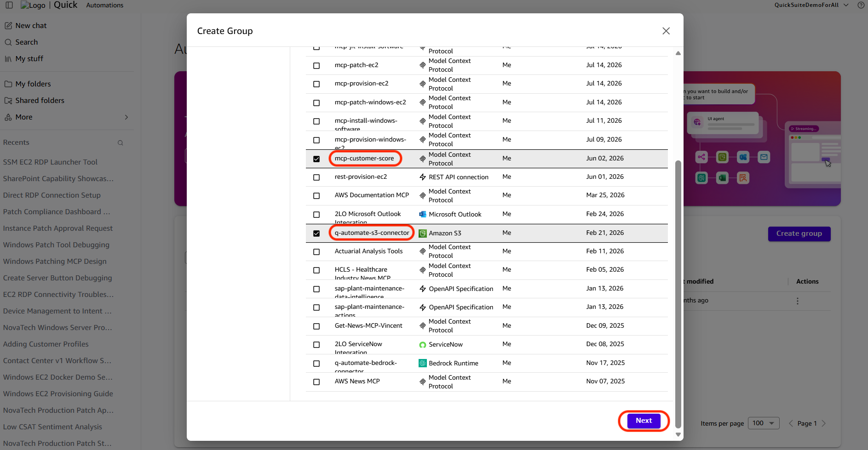Check the AWS Documentation MCP checkbox
The image size is (868, 450).
click(x=316, y=196)
